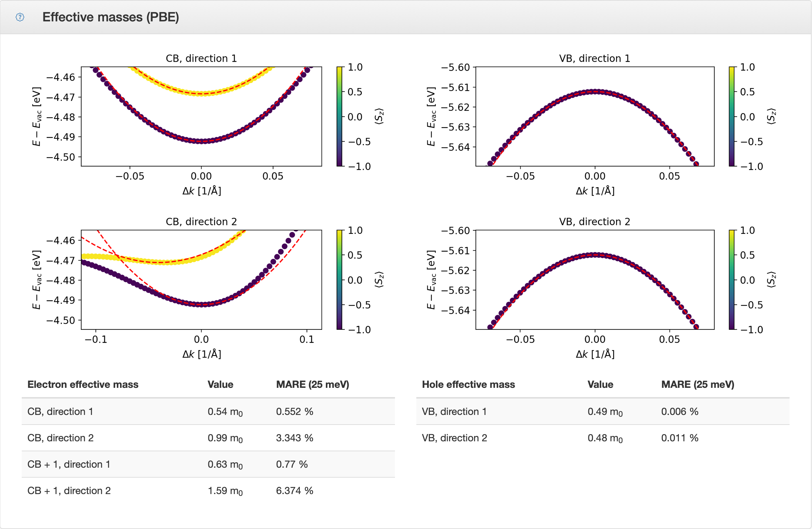812x529 pixels.
Task: Click the Hole effective mass column header
Action: 468,384
